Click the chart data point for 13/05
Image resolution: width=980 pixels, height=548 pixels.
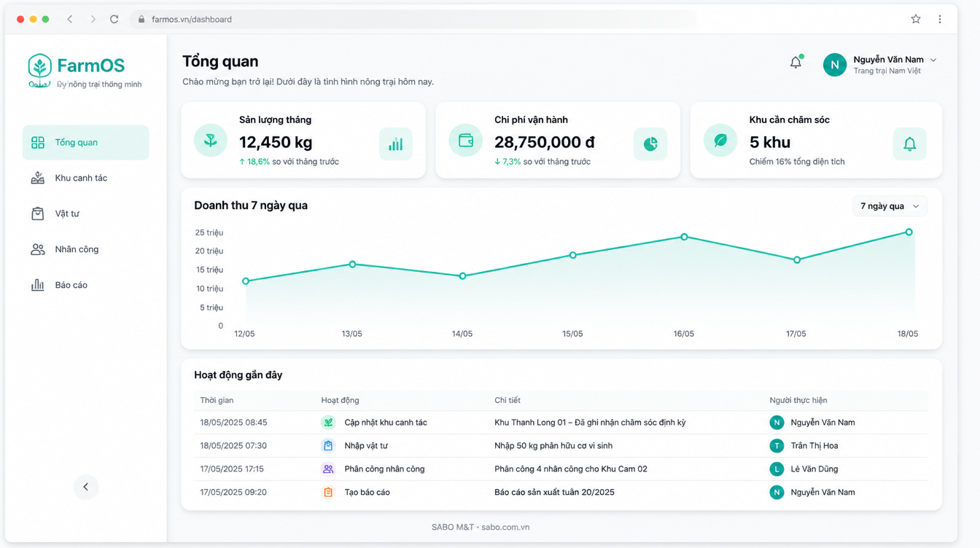[x=353, y=265]
